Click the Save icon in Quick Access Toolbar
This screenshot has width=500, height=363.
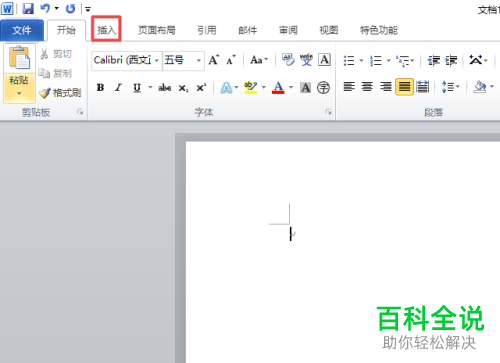click(28, 9)
